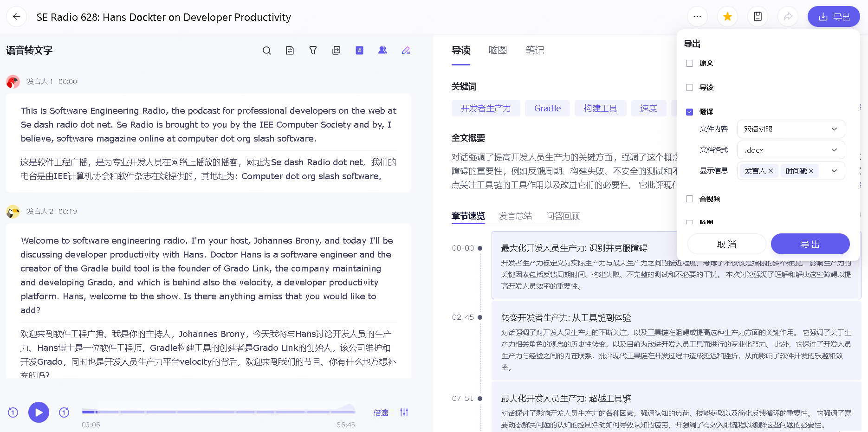Open the 文档格式 dropdown showing .docx
868x432 pixels.
click(791, 150)
